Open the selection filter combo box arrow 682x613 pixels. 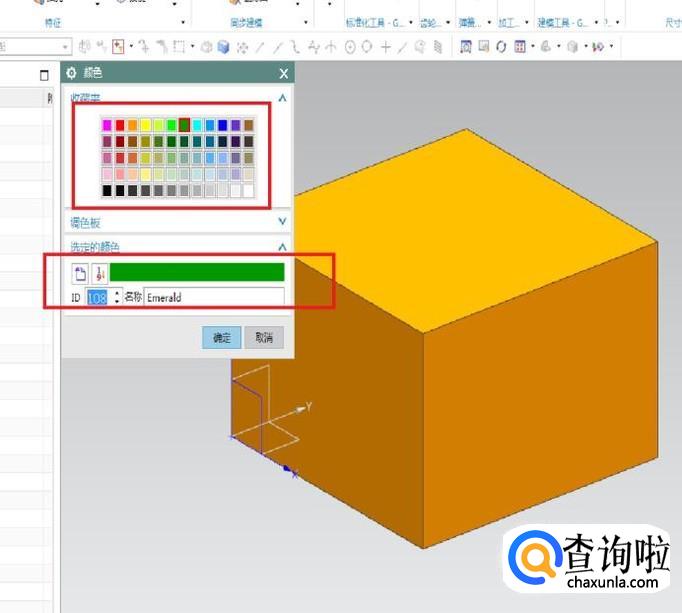pos(66,46)
